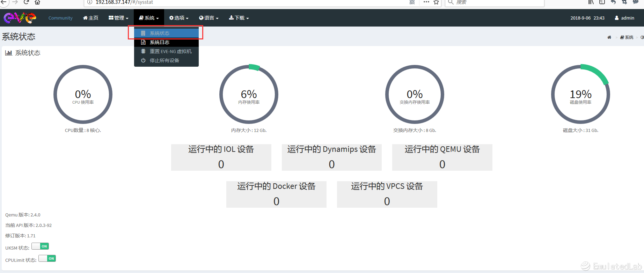Viewport: 644px width, 273px height.
Task: Click the 运行中的 Dynamips 设备 counter tile
Action: coord(332,157)
